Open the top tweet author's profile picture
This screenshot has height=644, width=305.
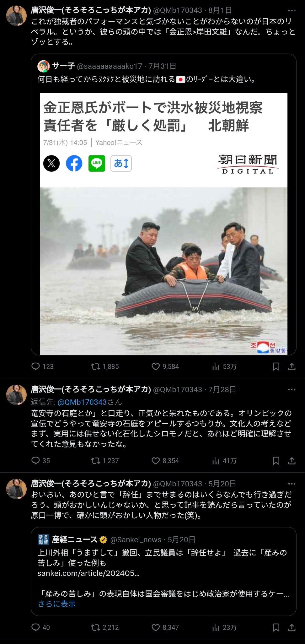(16, 16)
